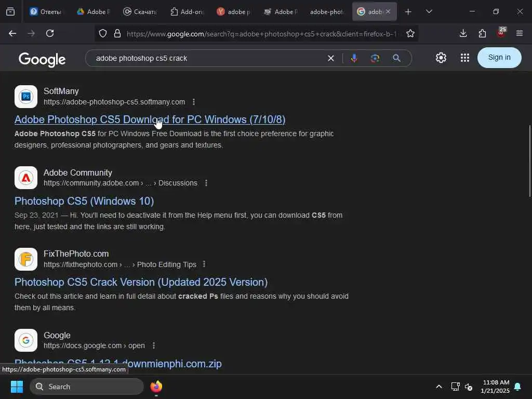Click Adobe Community site name
This screenshot has width=532, height=399.
78,172
